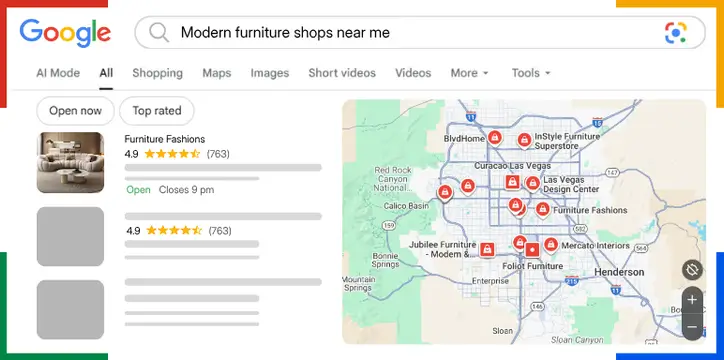Click Furniture Fashions (763) review count
Viewport: 724px width, 360px height.
[218, 154]
